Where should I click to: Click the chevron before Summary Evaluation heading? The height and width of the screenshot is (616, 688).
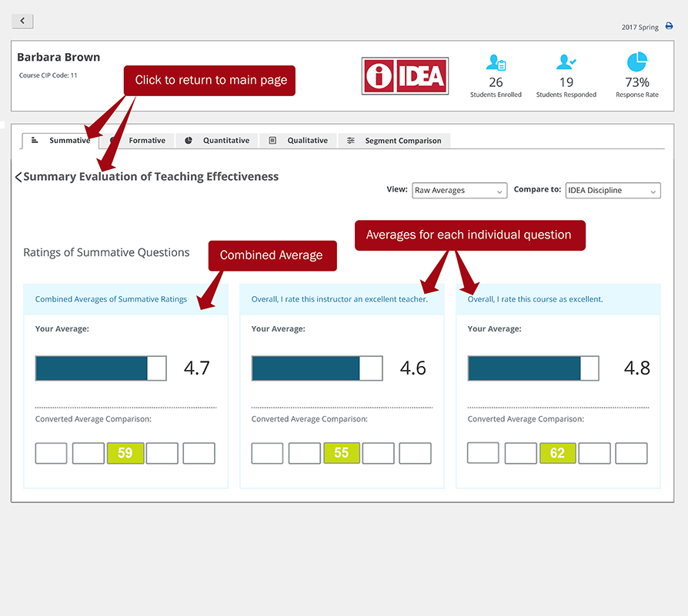[x=18, y=178]
